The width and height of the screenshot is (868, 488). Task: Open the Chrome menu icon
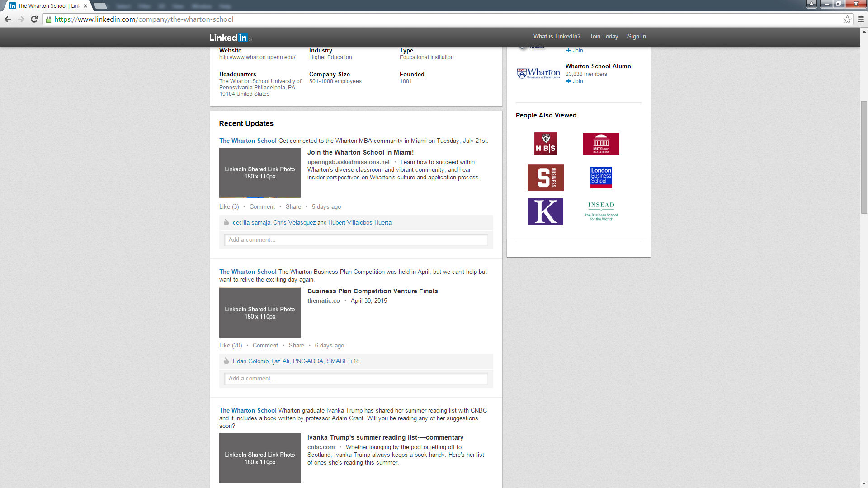861,19
